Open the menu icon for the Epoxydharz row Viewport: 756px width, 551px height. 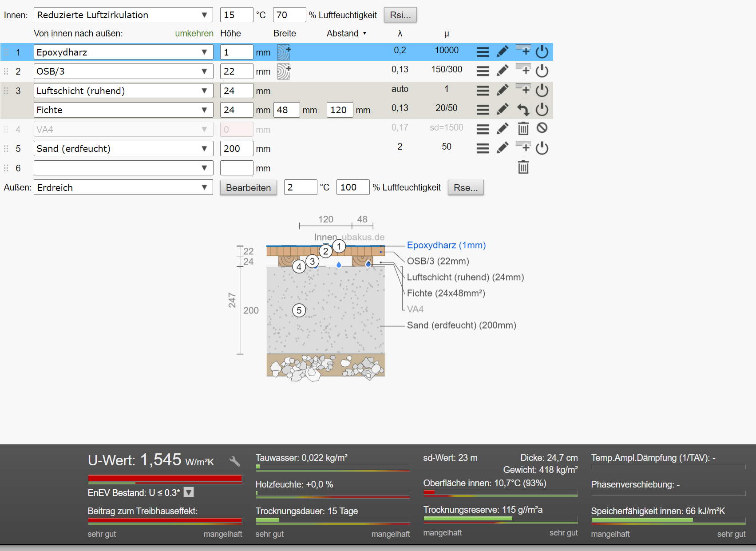click(483, 52)
